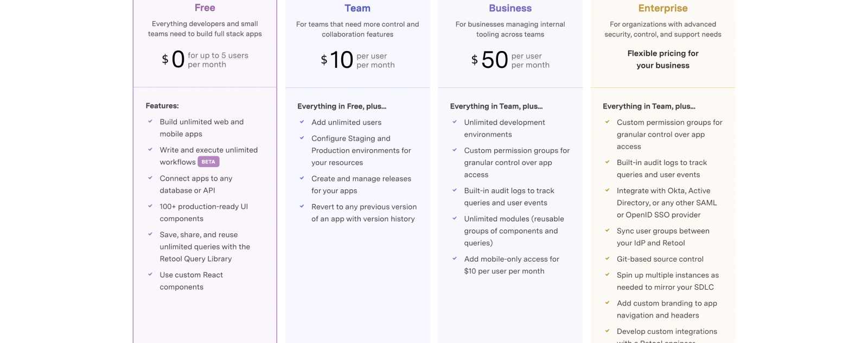Select the Business plan heading
This screenshot has width=868, height=343.
coord(510,8)
